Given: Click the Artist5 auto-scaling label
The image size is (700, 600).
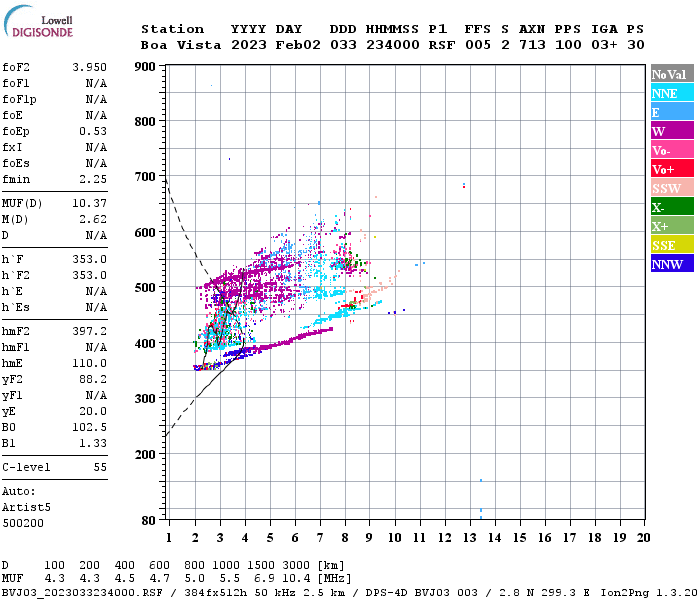Looking at the screenshot, I should coord(26,508).
